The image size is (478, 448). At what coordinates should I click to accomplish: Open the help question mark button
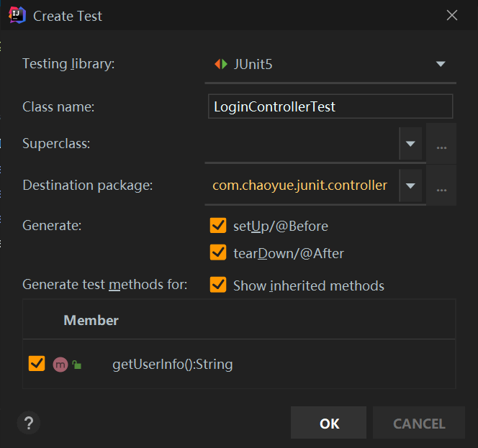[x=29, y=423]
